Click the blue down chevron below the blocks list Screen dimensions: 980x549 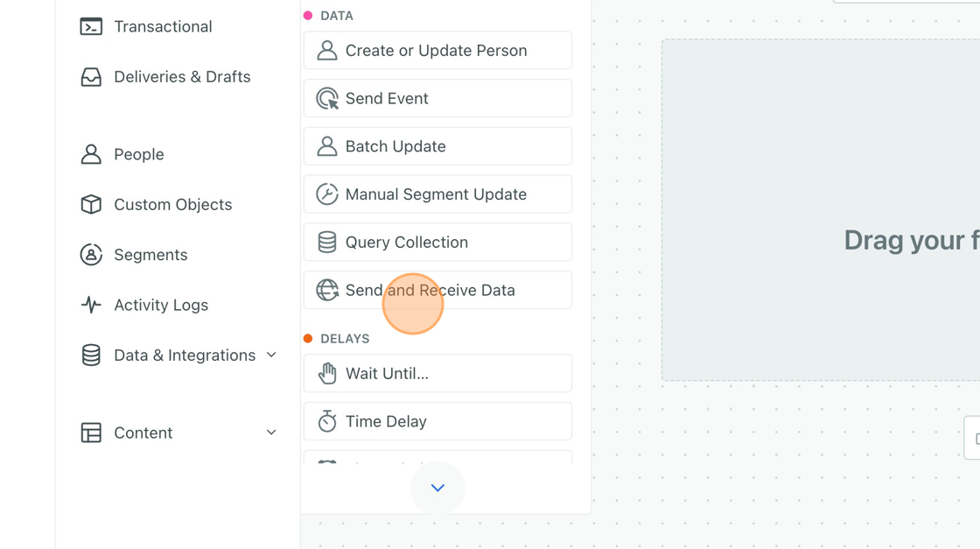(437, 488)
